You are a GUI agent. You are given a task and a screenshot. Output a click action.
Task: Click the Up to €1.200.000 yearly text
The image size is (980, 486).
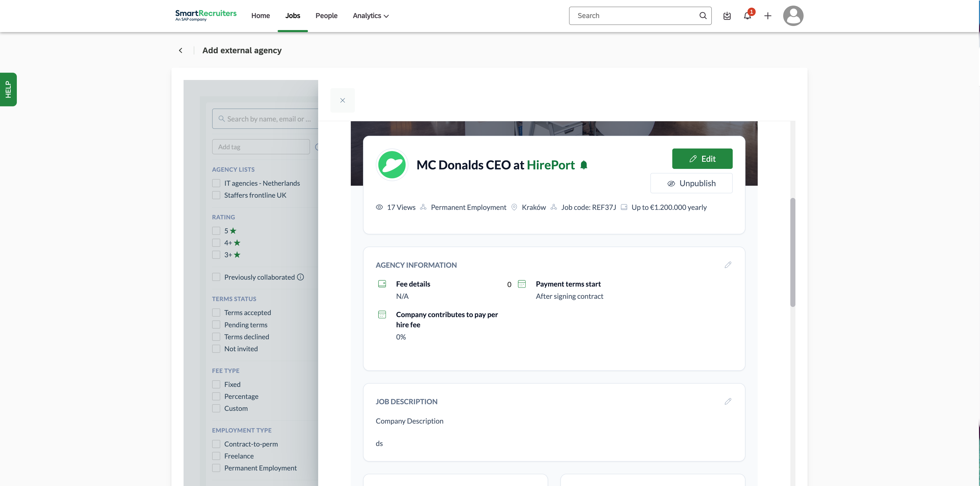[669, 207]
